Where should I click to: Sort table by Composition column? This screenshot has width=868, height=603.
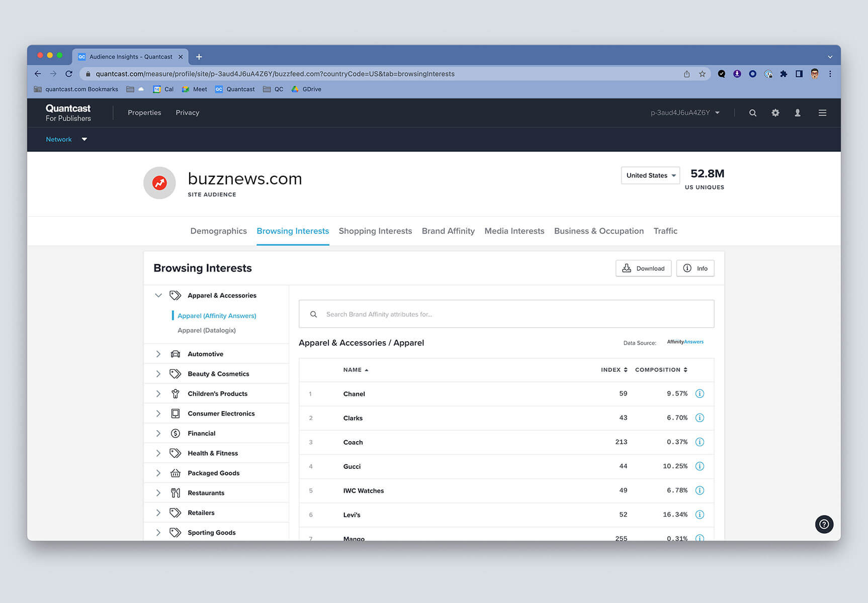pos(661,370)
